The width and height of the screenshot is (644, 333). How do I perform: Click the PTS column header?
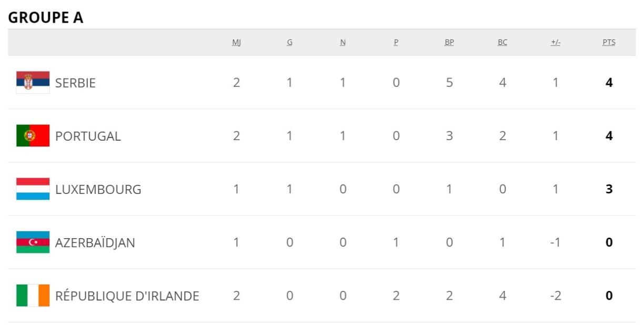(609, 43)
